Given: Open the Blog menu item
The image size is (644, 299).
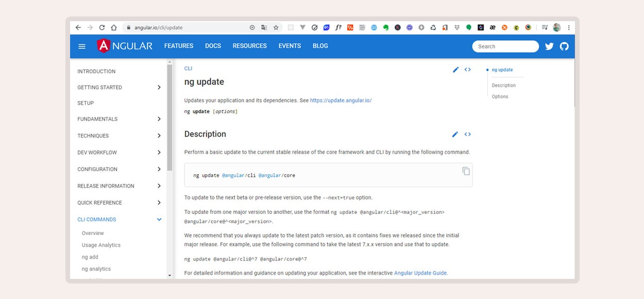Looking at the screenshot, I should (x=320, y=46).
